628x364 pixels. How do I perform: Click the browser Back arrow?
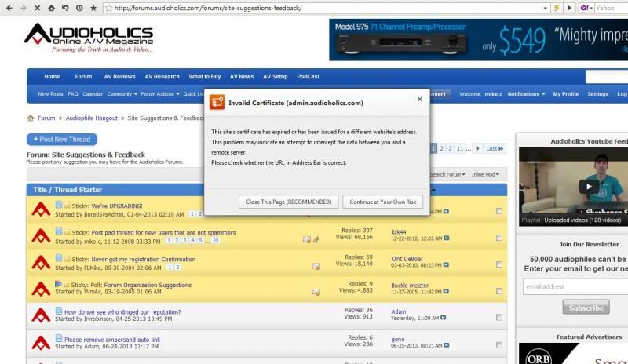(x=9, y=8)
